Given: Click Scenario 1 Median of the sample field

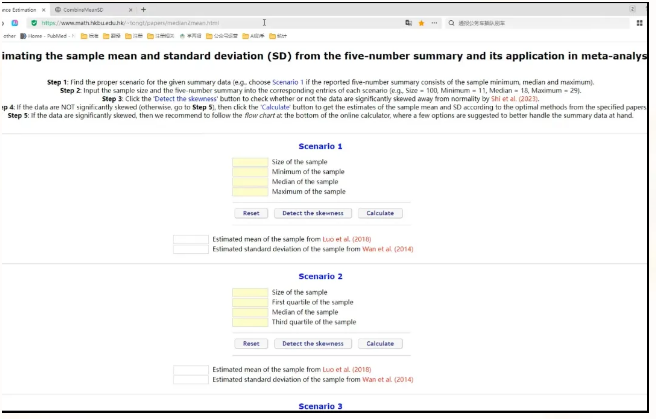Looking at the screenshot, I should tap(250, 182).
